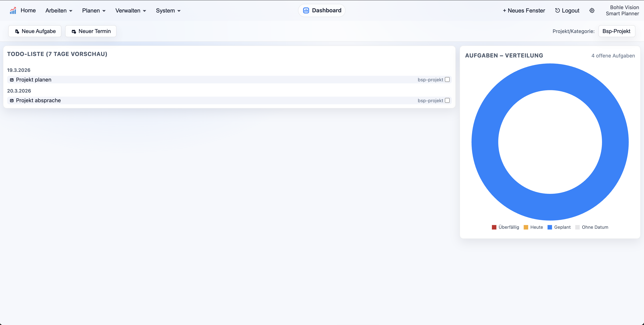Click the Dashboard icon in the center pill

click(x=306, y=10)
